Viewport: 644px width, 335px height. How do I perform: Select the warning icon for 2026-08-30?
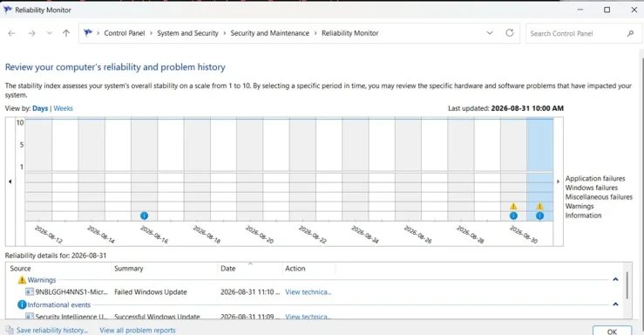pos(513,207)
